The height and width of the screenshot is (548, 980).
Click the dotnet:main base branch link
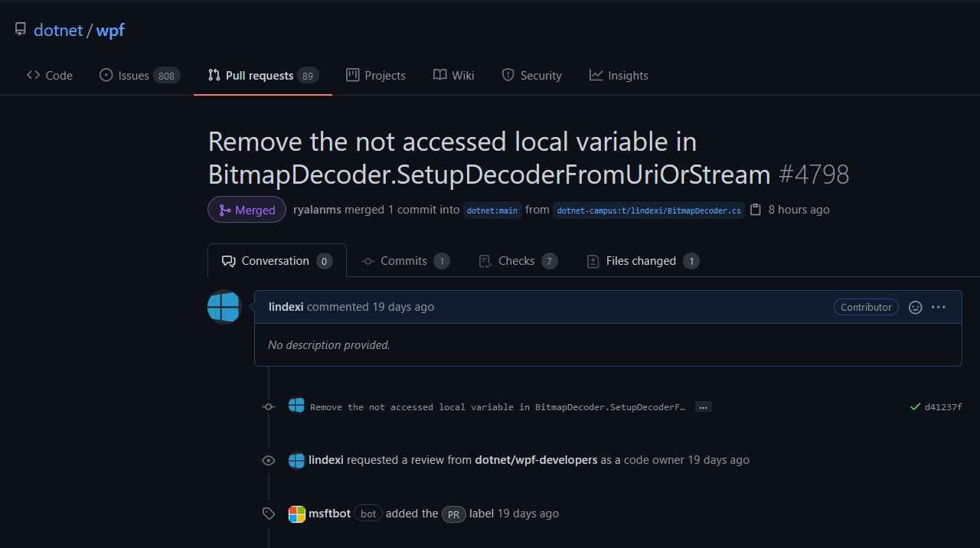pyautogui.click(x=492, y=210)
